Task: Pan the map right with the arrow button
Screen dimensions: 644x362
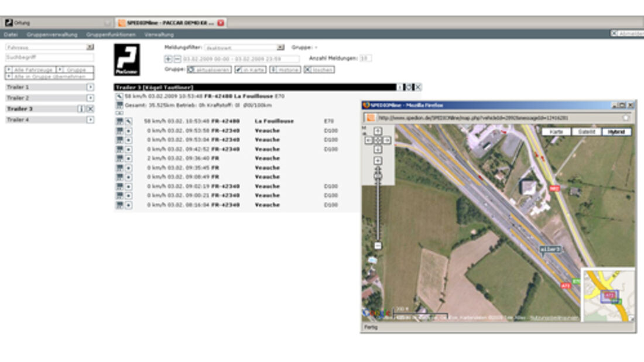Action: pos(387,140)
